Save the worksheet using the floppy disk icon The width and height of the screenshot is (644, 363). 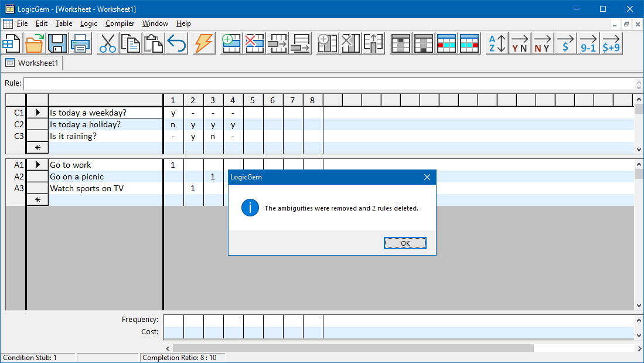pos(57,43)
